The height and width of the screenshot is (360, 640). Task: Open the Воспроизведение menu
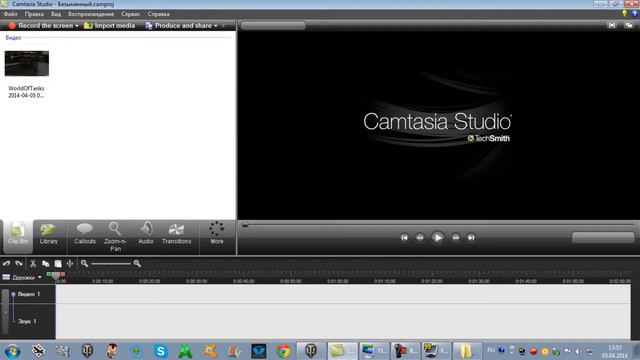coord(91,14)
